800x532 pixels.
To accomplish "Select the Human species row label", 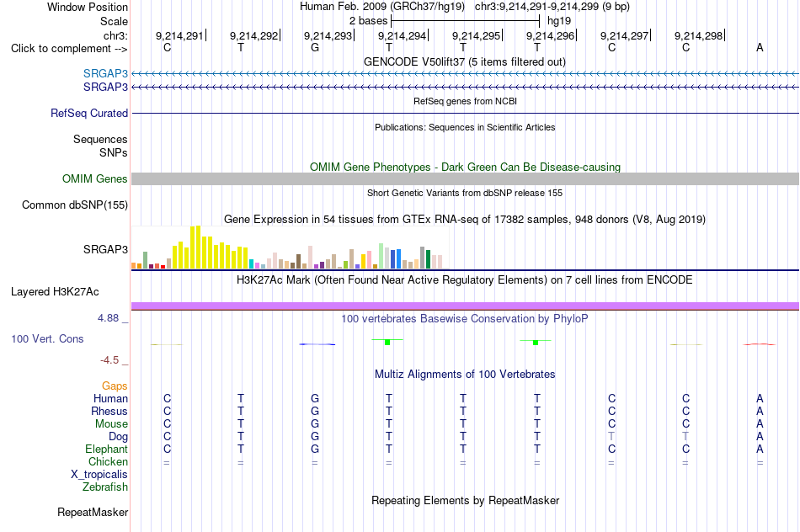I will click(x=110, y=398).
